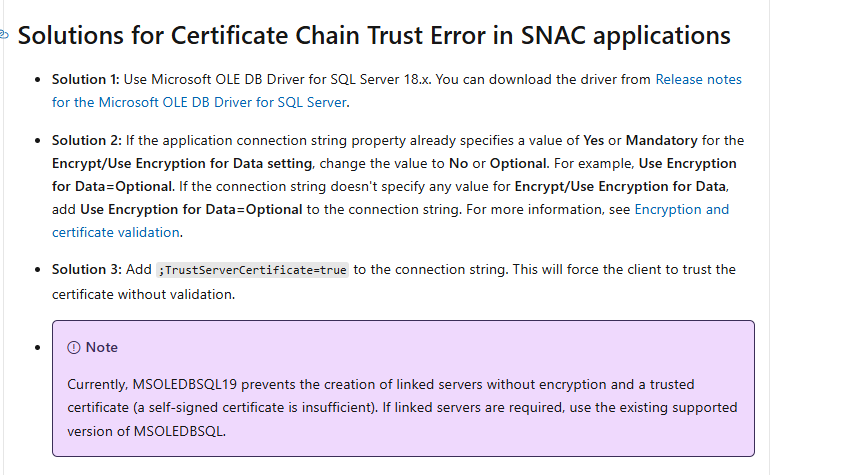Click bold 'Use Encryption for Data=Optional' near 'add'
The height and width of the screenshot is (475, 843).
pos(191,210)
